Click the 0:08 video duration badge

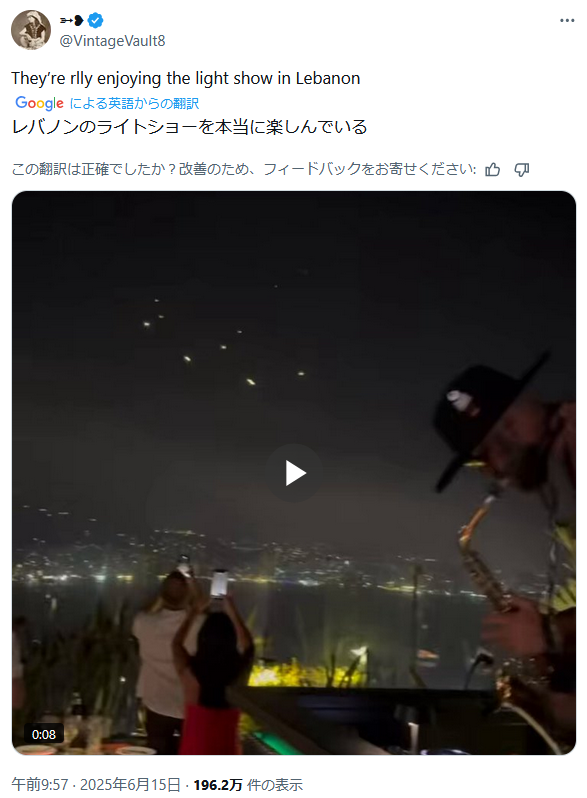click(x=44, y=734)
